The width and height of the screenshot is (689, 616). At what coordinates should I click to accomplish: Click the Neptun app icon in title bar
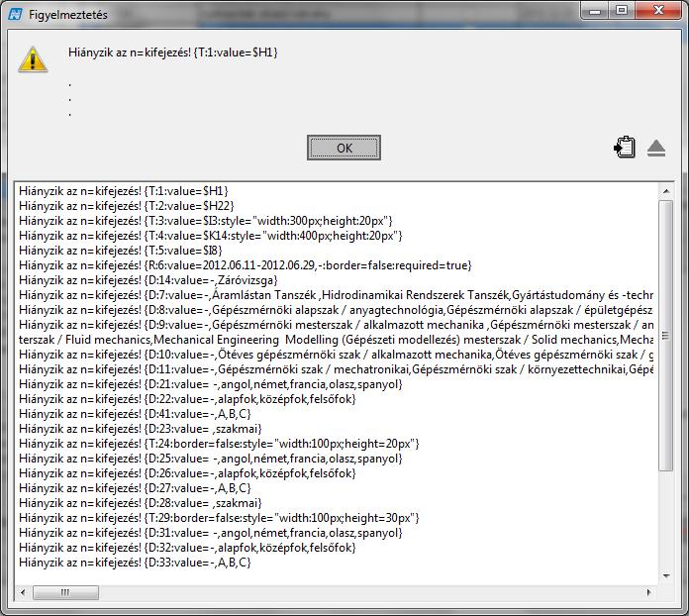pyautogui.click(x=15, y=14)
